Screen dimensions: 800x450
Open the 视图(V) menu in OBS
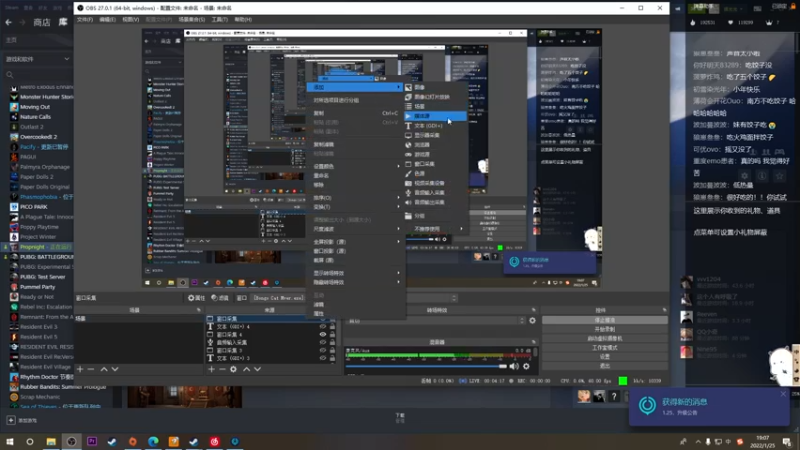click(x=131, y=19)
